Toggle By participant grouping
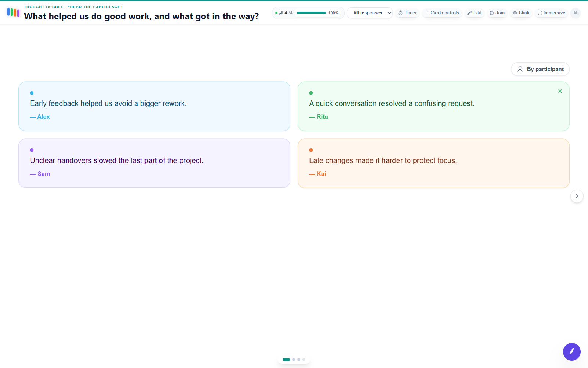The width and height of the screenshot is (588, 368). pos(540,69)
